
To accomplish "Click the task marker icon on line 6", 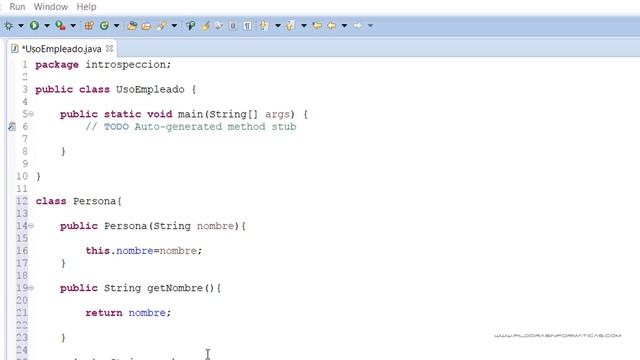I will tap(12, 127).
